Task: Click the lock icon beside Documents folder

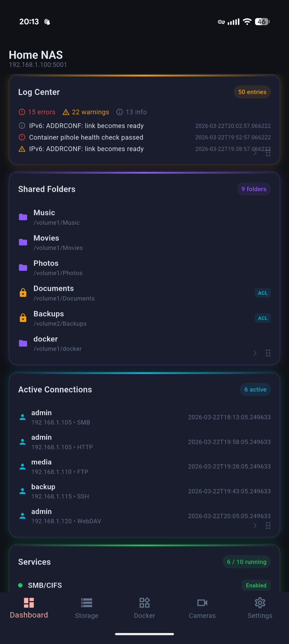Action: click(x=23, y=292)
